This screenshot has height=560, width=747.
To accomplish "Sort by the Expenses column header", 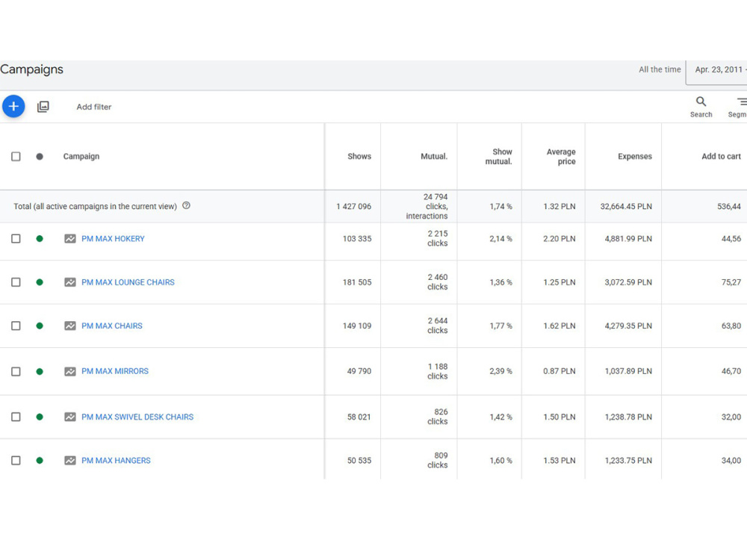I will tap(634, 156).
